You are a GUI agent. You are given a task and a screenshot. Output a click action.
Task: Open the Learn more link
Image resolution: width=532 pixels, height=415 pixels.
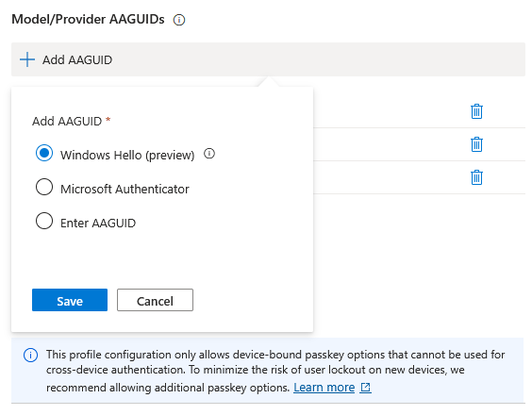click(324, 387)
